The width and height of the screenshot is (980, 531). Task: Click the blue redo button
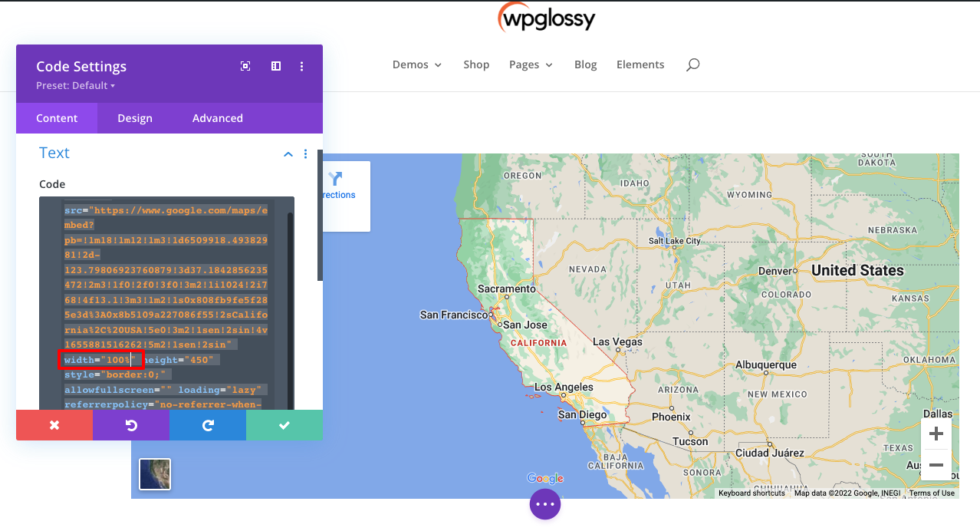(x=208, y=425)
